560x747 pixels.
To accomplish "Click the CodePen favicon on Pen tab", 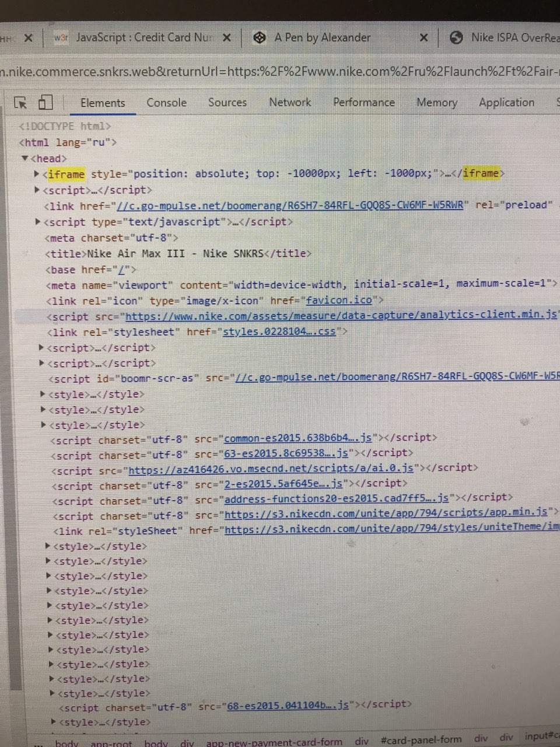I will 260,38.
